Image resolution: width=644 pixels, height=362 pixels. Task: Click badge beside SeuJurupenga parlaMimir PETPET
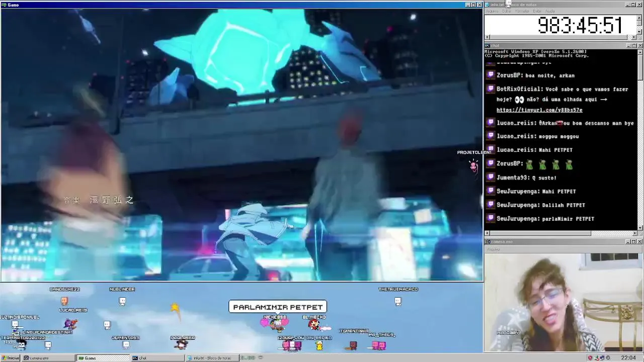coord(491,219)
